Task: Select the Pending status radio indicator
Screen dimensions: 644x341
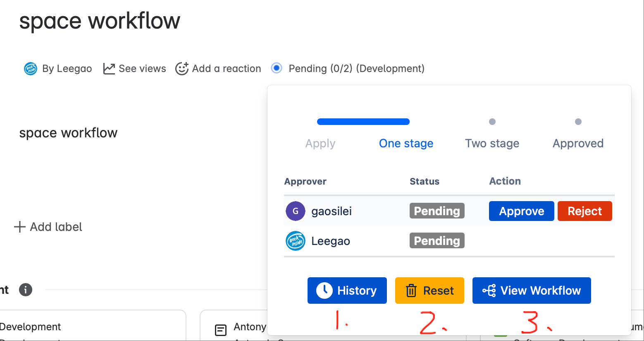Action: pos(277,68)
